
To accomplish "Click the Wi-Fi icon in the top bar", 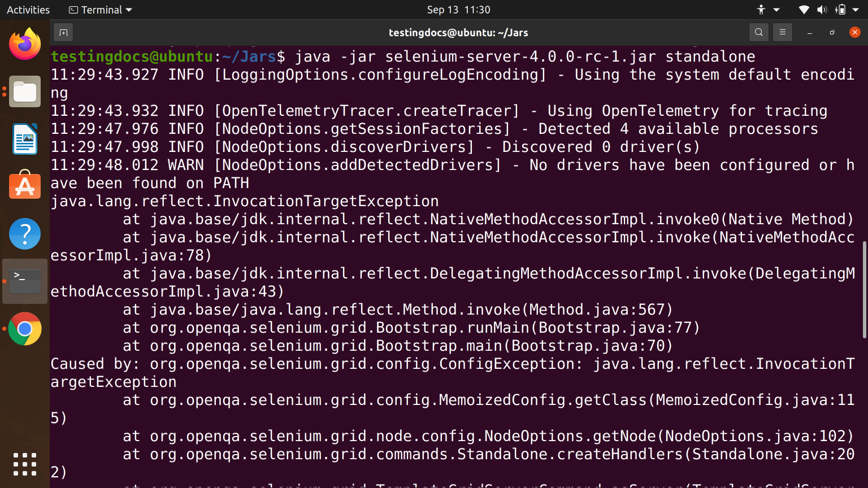I will [804, 10].
